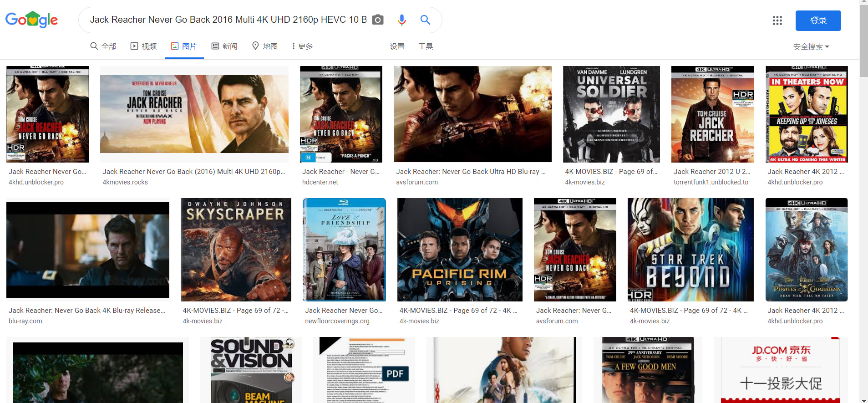This screenshot has height=403, width=868.
Task: Open the dark widescreen still from blu-ray.com
Action: (88, 250)
